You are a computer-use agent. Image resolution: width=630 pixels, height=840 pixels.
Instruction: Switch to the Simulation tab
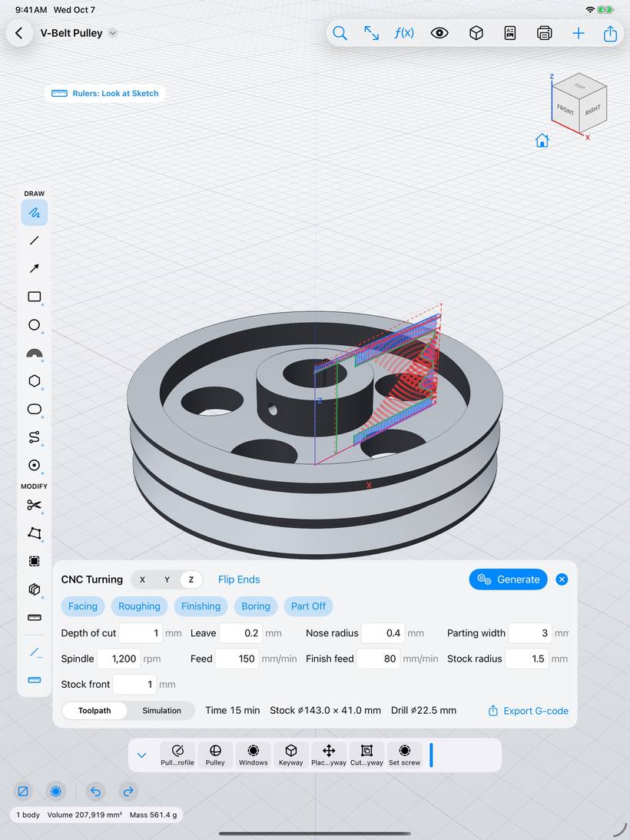[161, 711]
